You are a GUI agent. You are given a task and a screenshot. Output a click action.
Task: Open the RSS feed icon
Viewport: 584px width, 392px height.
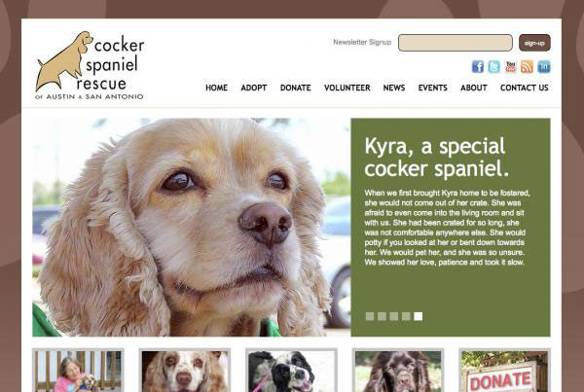[x=527, y=67]
